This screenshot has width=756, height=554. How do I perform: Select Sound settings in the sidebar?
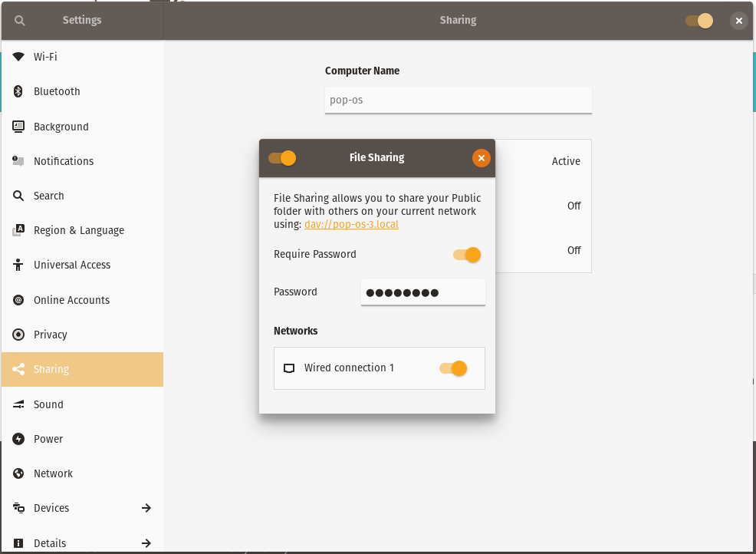tap(48, 404)
